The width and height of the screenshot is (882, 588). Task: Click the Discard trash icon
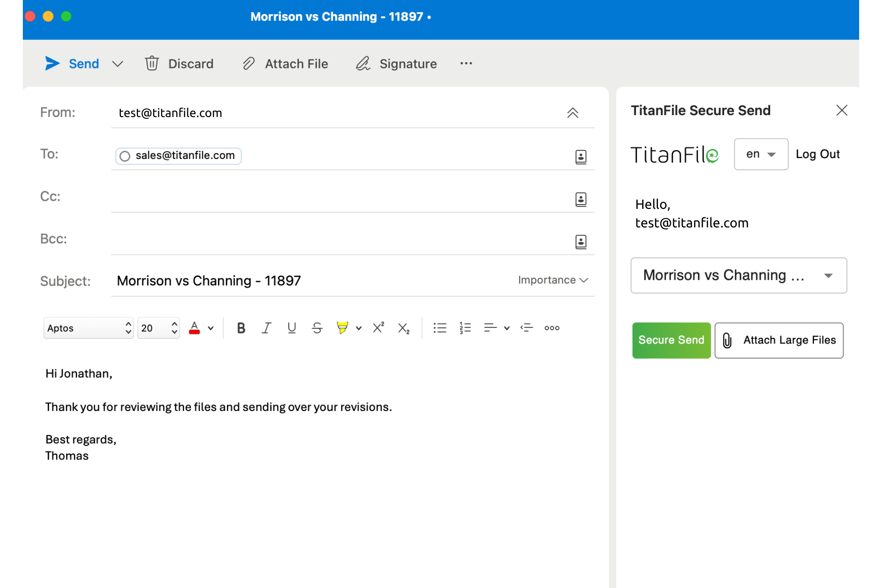152,63
